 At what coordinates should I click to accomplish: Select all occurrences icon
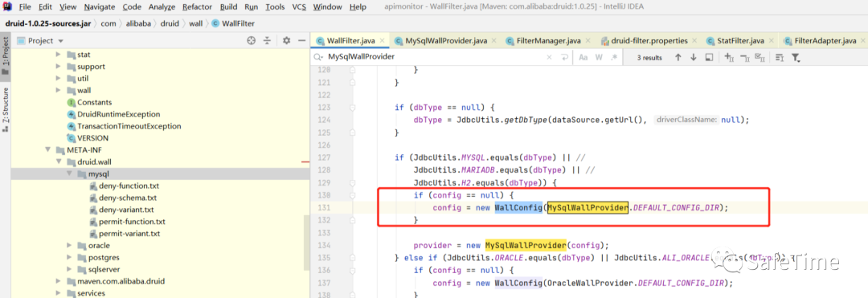pyautogui.click(x=760, y=57)
